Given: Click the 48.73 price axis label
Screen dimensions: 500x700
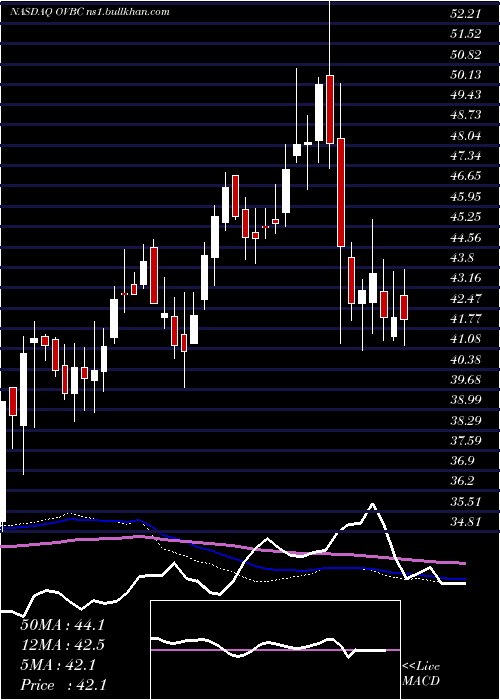Looking at the screenshot, I should tap(465, 115).
